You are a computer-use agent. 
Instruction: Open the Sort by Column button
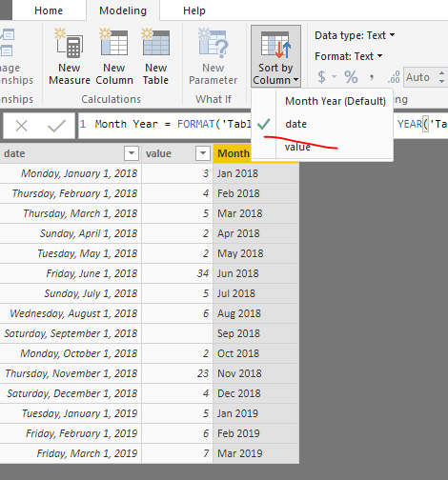coord(275,56)
